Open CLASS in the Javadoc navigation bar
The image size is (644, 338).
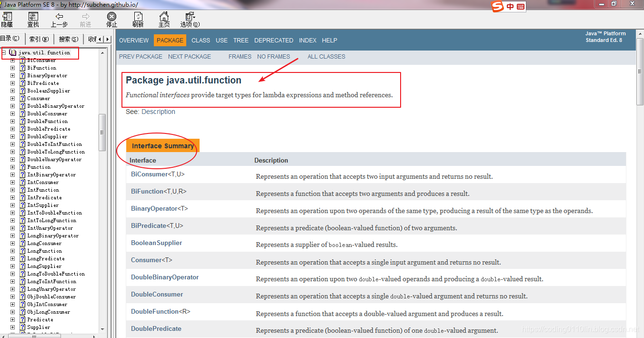click(x=201, y=41)
